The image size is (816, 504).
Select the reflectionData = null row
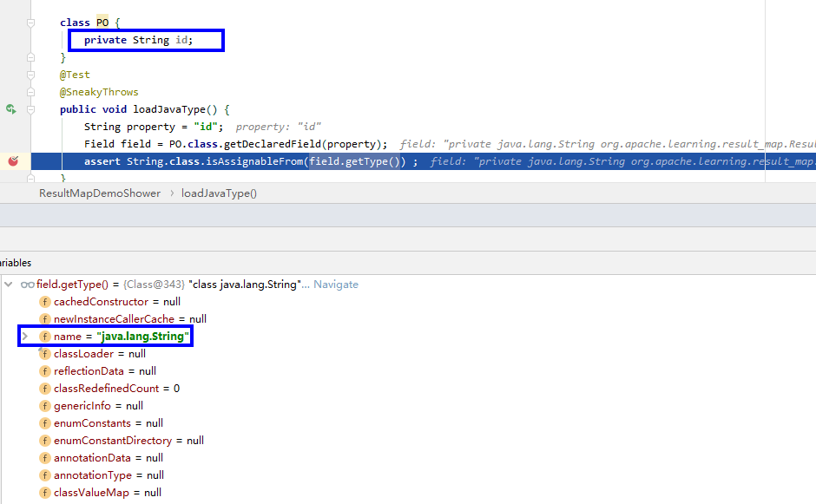coord(98,371)
